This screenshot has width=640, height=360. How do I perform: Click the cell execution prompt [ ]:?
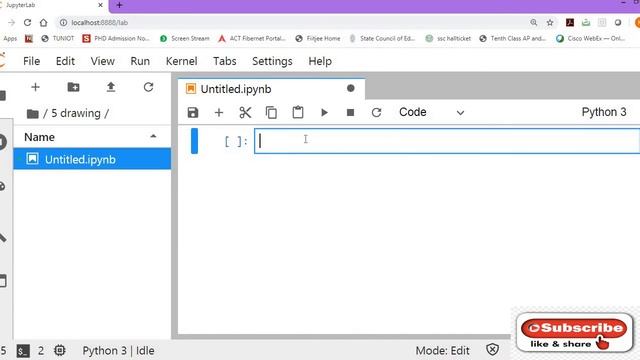(x=236, y=141)
